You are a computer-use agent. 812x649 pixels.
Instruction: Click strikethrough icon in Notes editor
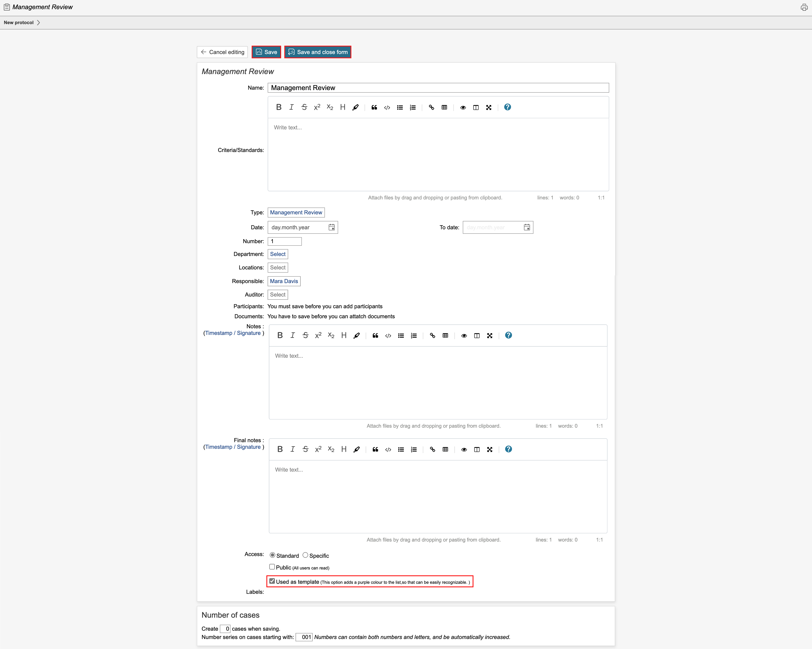(305, 336)
